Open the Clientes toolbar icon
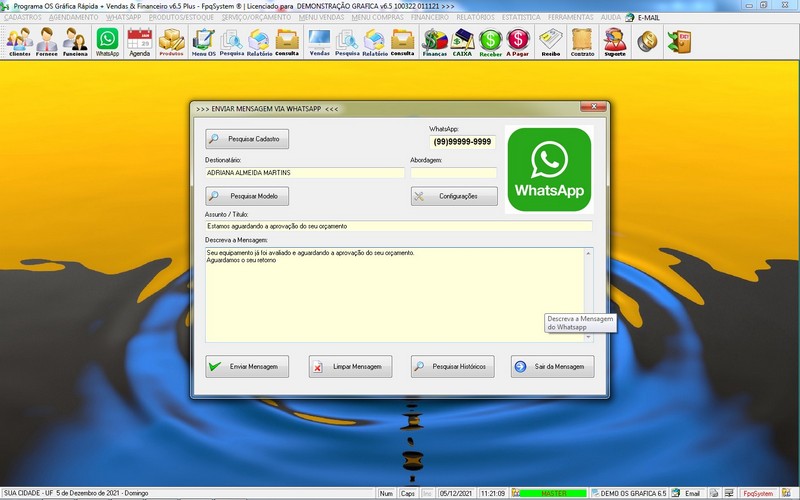Viewport: 800px width, 500px height. [19, 42]
